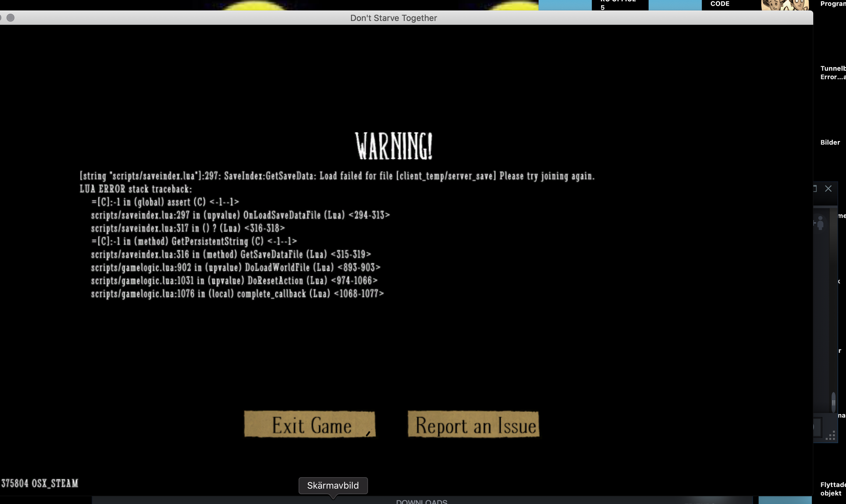Select the Don't Starve characters desktop icon
The height and width of the screenshot is (504, 846).
point(785,5)
